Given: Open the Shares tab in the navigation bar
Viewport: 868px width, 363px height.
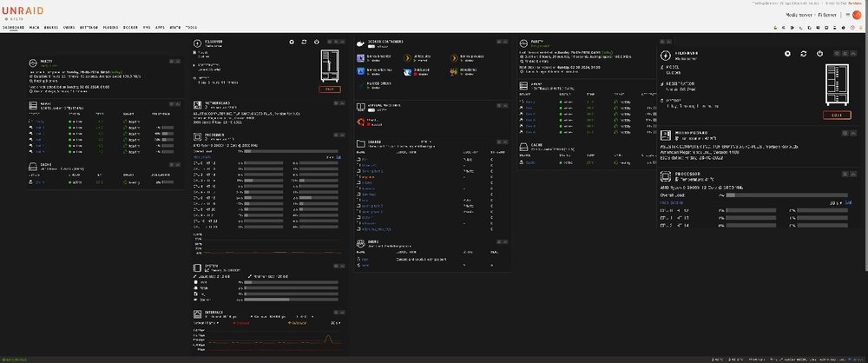Looking at the screenshot, I should (x=51, y=27).
